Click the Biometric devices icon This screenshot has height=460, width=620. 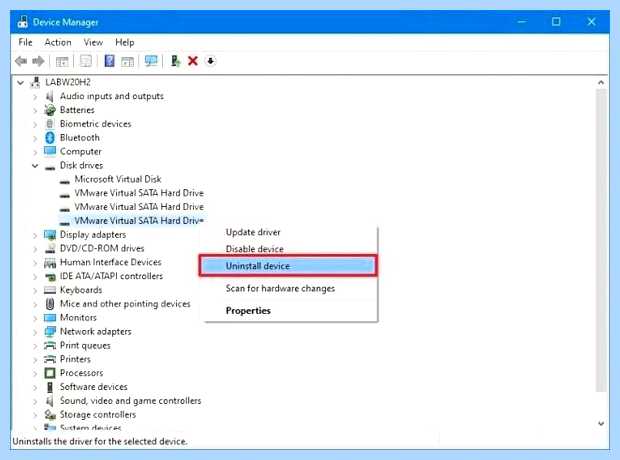(x=49, y=124)
